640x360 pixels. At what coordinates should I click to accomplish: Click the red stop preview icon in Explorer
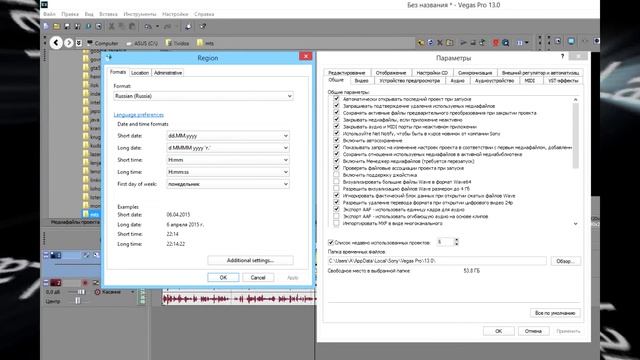(496, 42)
